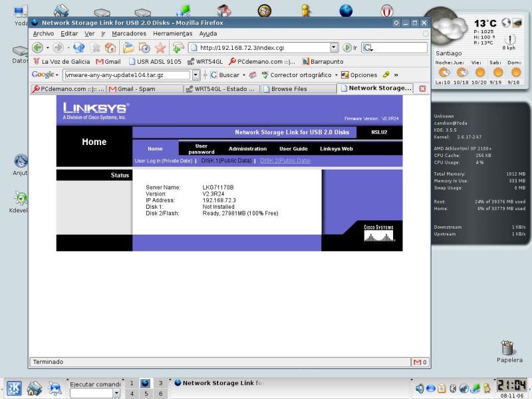Launch Konqueror from the panel icon
The width and height of the screenshot is (532, 399).
(55, 388)
